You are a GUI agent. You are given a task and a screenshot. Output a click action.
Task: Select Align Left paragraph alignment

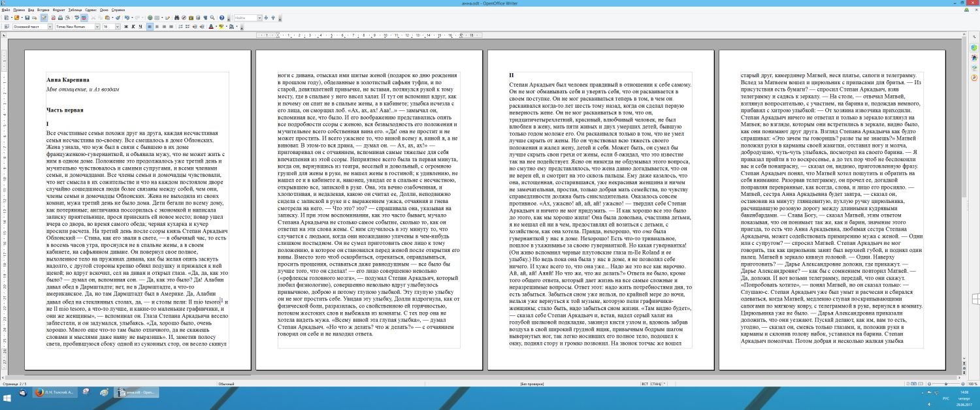pyautogui.click(x=150, y=27)
